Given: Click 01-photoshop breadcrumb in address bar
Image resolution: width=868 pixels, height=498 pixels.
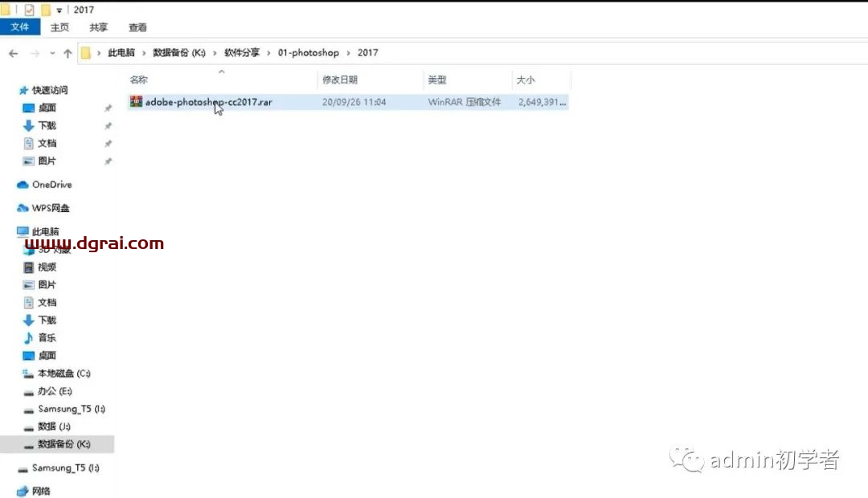Looking at the screenshot, I should 309,52.
